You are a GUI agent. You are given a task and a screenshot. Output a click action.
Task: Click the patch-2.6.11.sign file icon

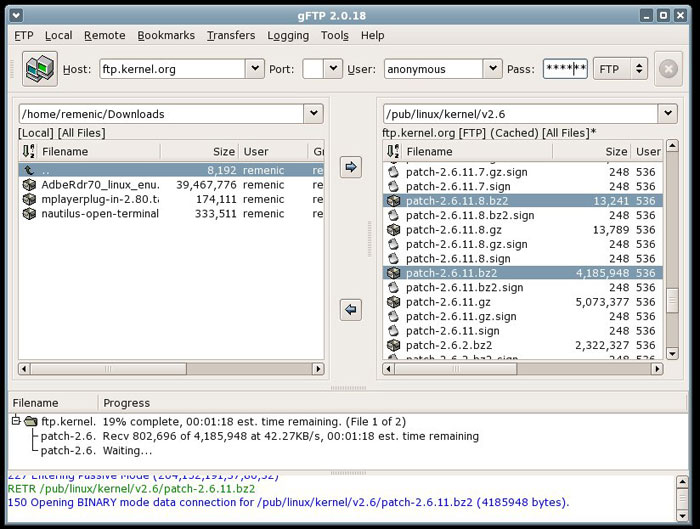[x=393, y=331]
